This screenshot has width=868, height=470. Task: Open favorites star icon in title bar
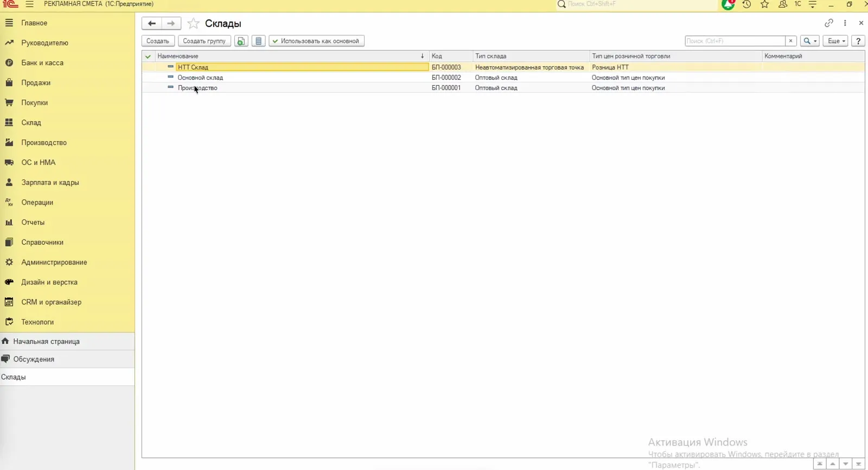pyautogui.click(x=764, y=4)
